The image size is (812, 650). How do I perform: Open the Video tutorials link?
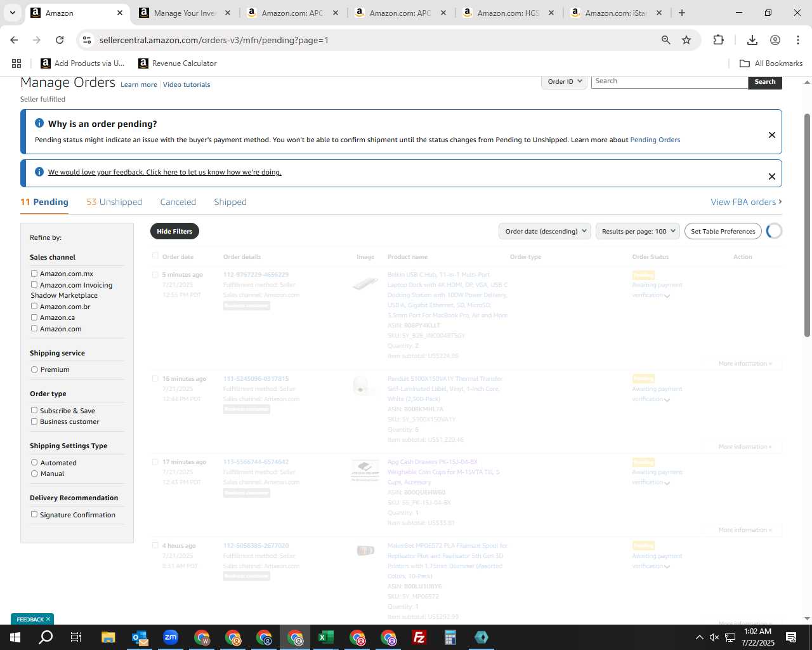pyautogui.click(x=187, y=84)
